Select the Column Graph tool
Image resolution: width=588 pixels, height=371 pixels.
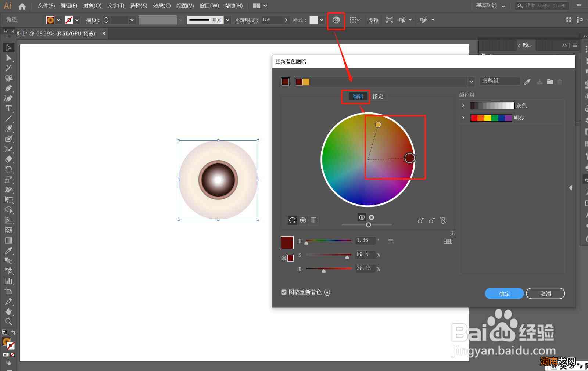(9, 281)
